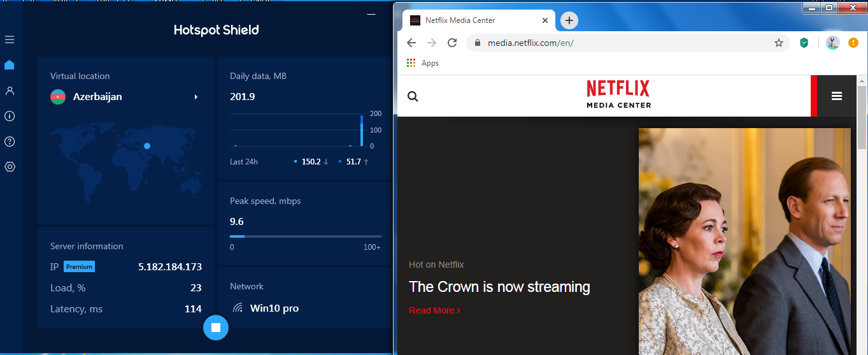This screenshot has width=868, height=355.
Task: Minimize the Hotspot Shield window
Action: (371, 14)
